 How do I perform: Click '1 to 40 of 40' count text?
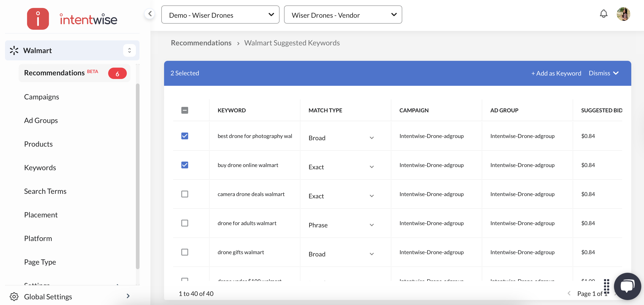[196, 293]
